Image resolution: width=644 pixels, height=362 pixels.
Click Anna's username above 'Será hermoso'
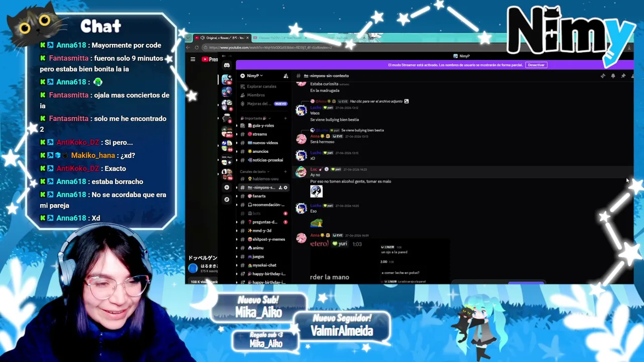pyautogui.click(x=314, y=136)
